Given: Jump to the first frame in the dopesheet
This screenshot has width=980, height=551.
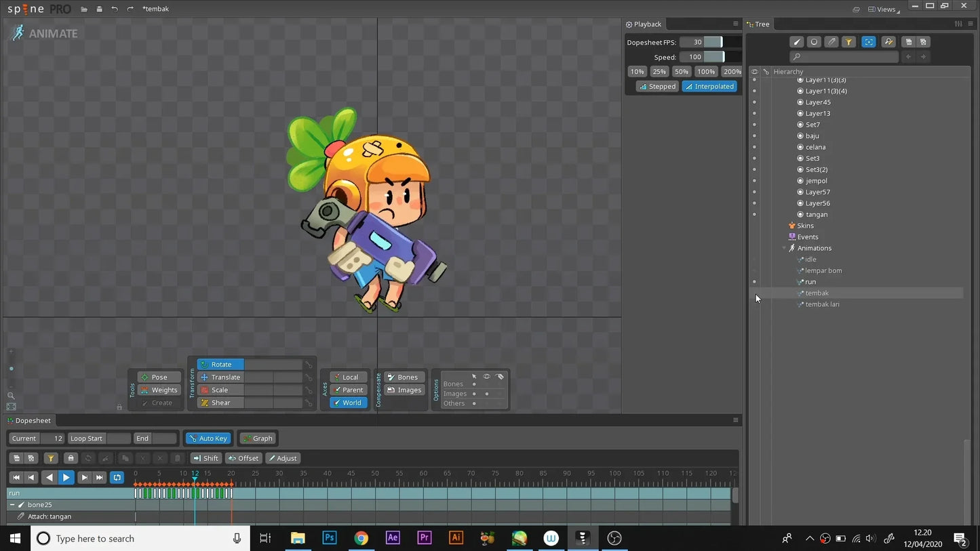Looking at the screenshot, I should [16, 478].
